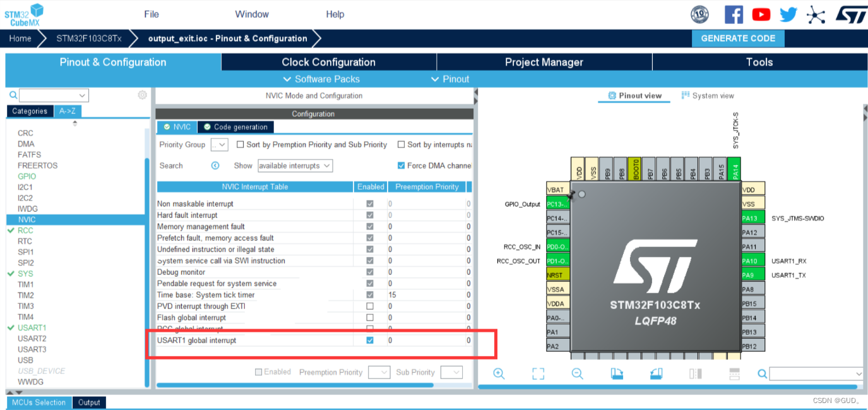Expand the Pinout menu
Image resolution: width=868 pixels, height=410 pixels.
pyautogui.click(x=450, y=79)
